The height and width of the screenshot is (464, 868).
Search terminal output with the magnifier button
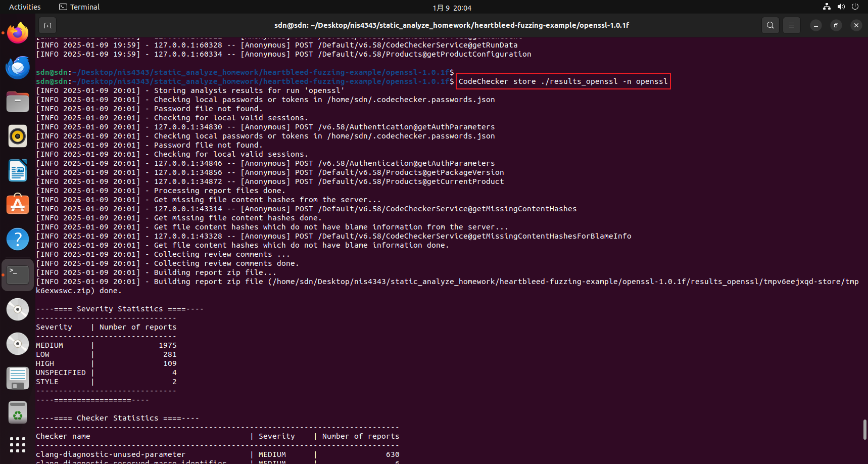point(770,25)
